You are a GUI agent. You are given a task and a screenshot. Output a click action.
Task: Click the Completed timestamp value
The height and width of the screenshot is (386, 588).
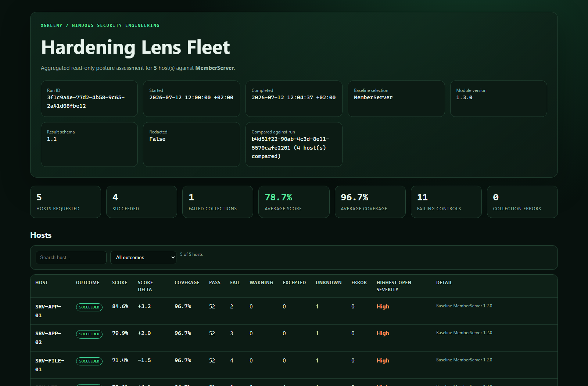click(x=294, y=97)
